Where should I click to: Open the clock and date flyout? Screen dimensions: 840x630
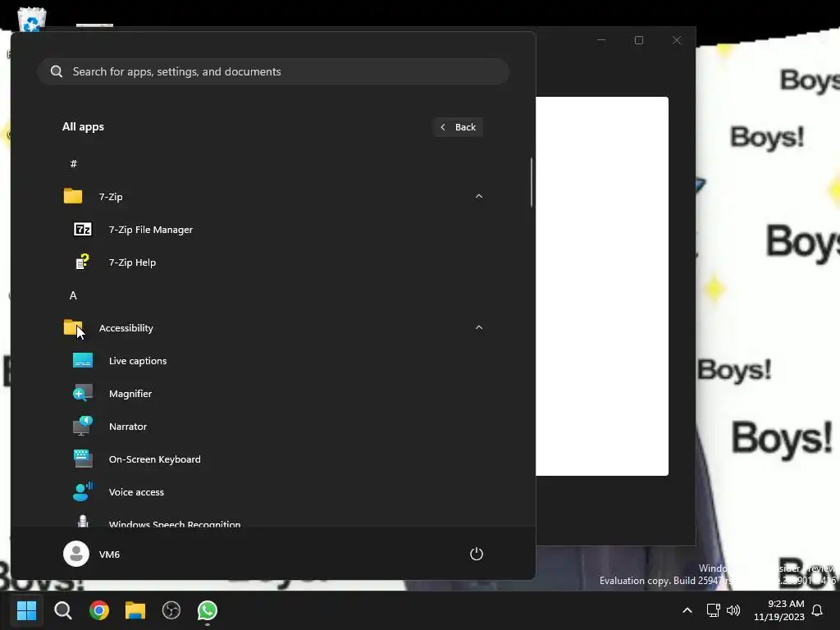(779, 610)
